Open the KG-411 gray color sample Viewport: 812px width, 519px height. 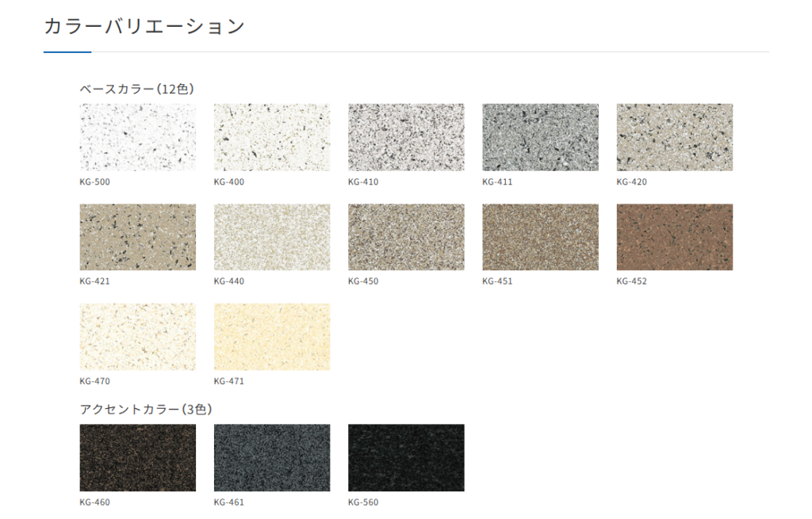[x=540, y=137]
